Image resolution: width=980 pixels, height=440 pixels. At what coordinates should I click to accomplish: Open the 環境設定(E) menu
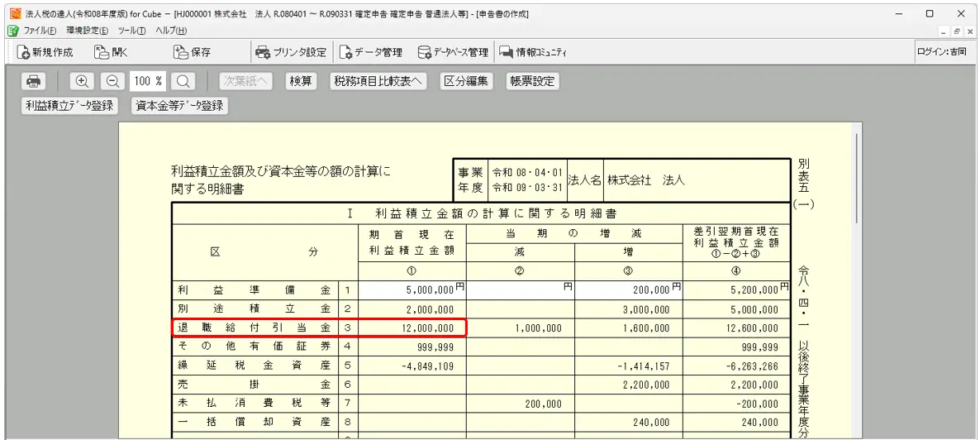click(x=88, y=31)
